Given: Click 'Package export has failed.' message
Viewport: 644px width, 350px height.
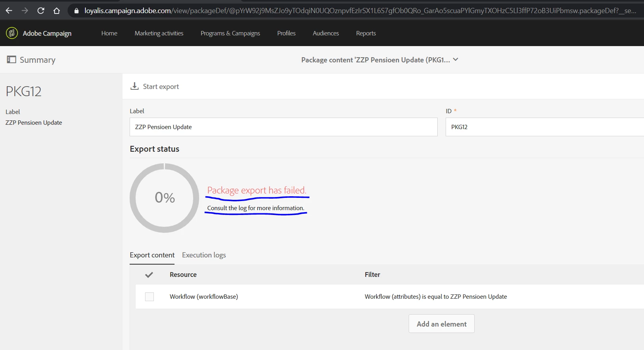Looking at the screenshot, I should pos(257,190).
